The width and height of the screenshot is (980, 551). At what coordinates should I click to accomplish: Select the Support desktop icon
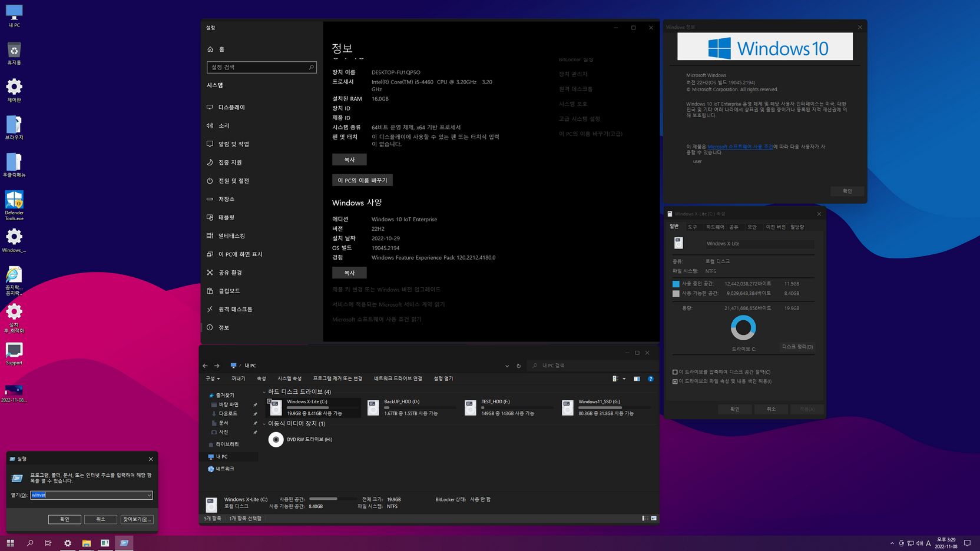(x=14, y=354)
